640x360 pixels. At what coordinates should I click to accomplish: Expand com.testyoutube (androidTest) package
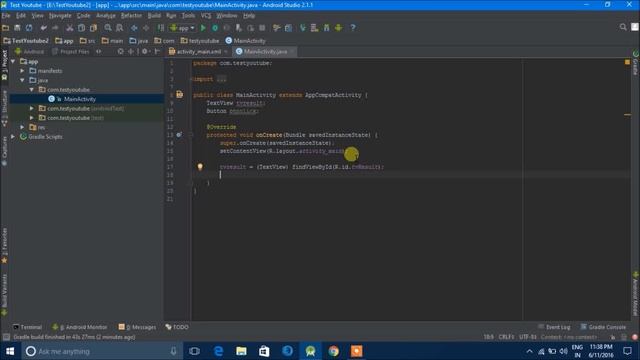tap(32, 108)
